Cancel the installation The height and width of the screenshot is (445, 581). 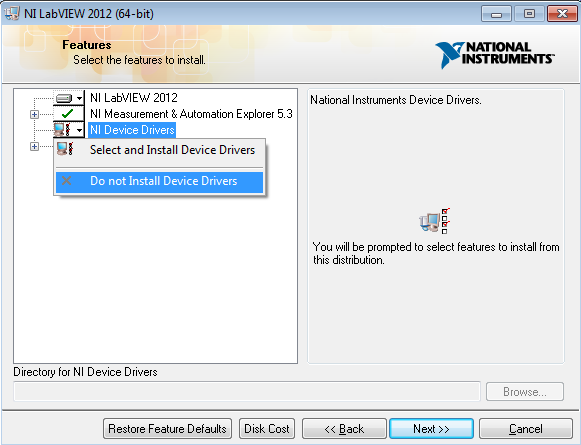(x=526, y=429)
